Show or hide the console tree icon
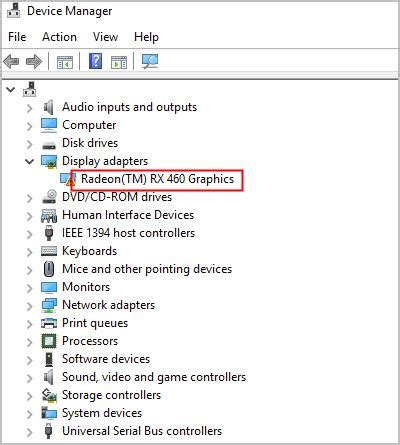 65,62
